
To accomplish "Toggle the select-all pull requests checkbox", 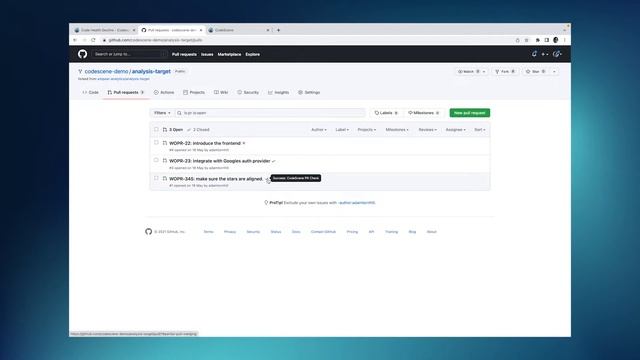I will (x=156, y=129).
